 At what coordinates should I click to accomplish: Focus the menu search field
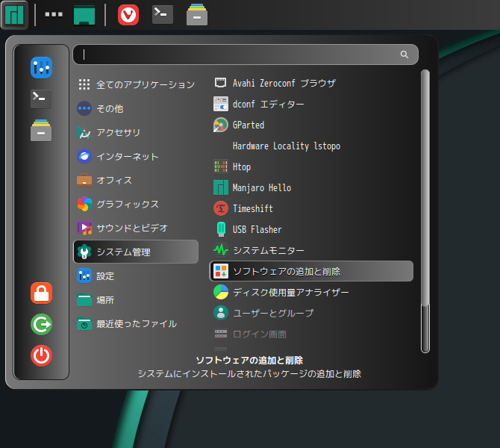coord(246,55)
